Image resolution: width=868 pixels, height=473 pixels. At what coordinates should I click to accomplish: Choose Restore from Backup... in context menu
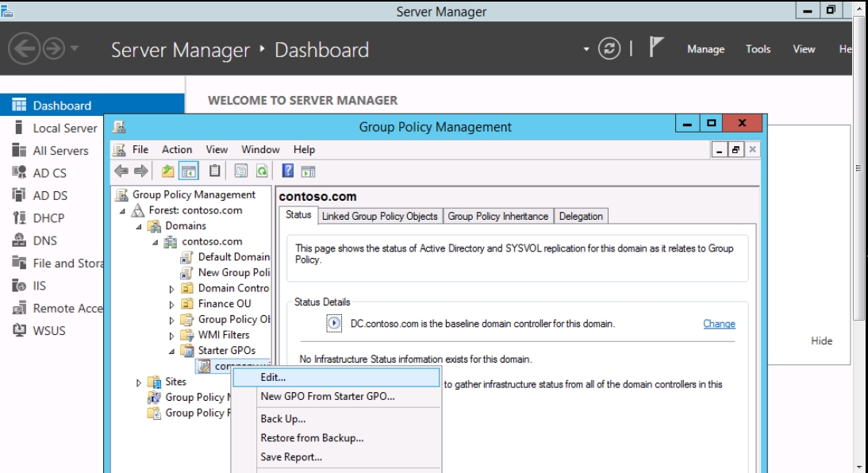click(x=336, y=438)
